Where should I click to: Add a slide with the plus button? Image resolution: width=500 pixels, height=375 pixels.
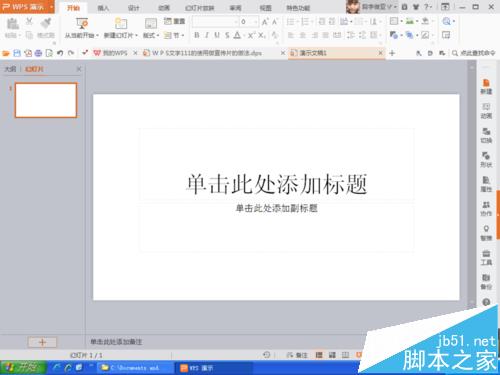[x=42, y=342]
